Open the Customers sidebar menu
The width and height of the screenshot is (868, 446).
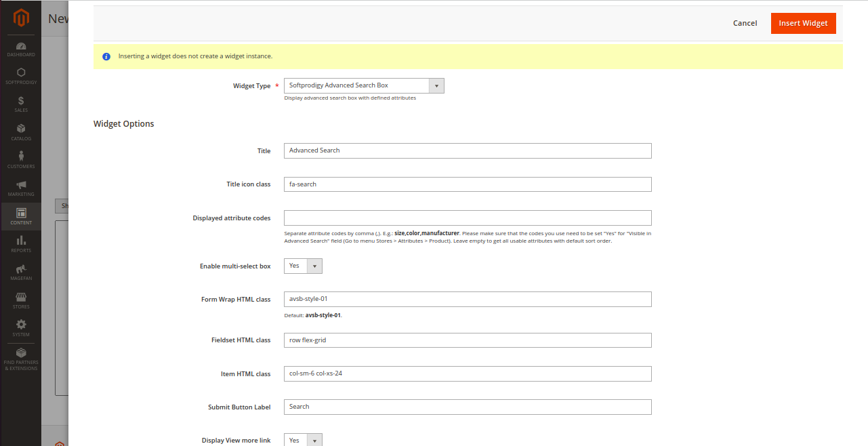(x=21, y=160)
